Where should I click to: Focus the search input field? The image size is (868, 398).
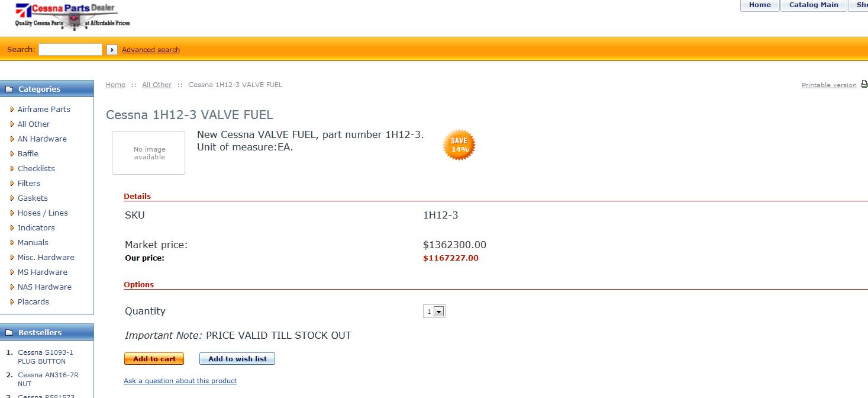[x=70, y=50]
